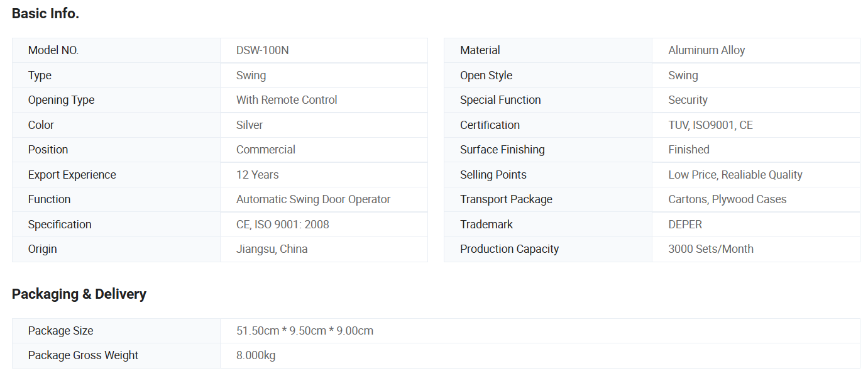Select the 12 Years export experience value
The height and width of the screenshot is (378, 868).
[x=257, y=175]
